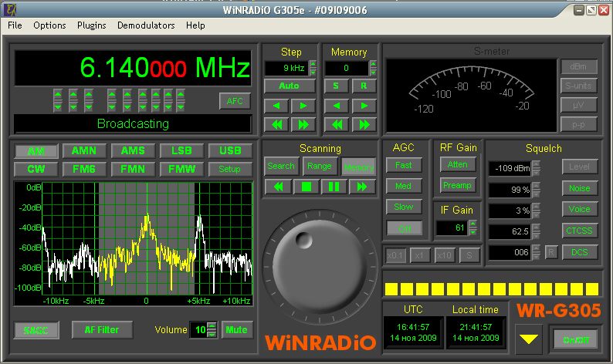
Task: Click the 6.140000 MHz frequency display
Action: point(133,68)
